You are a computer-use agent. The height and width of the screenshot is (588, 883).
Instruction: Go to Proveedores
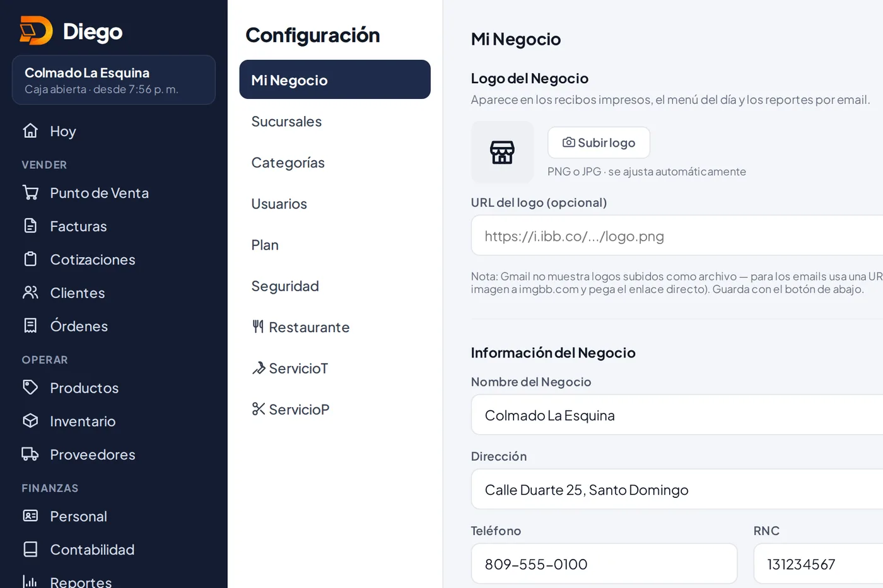tap(114, 454)
